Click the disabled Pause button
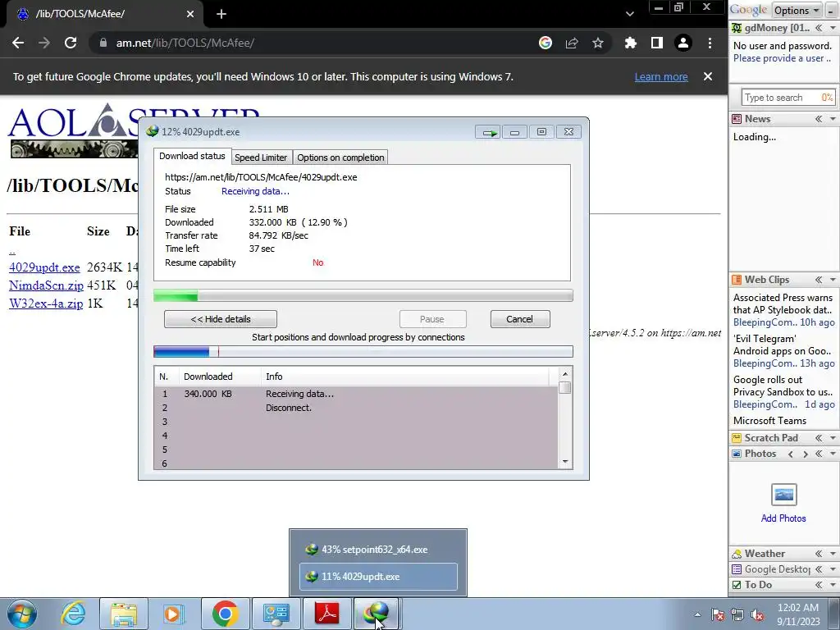840x630 pixels. coord(432,319)
